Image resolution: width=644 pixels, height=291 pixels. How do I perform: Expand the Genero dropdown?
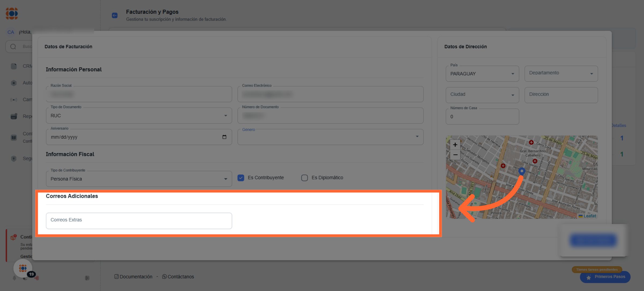(x=330, y=137)
